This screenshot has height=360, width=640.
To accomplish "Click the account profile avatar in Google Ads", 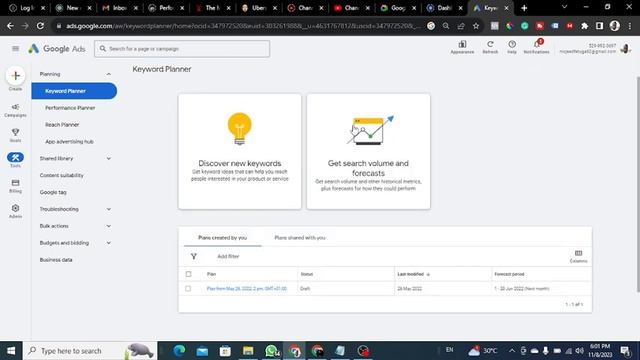I will [625, 49].
